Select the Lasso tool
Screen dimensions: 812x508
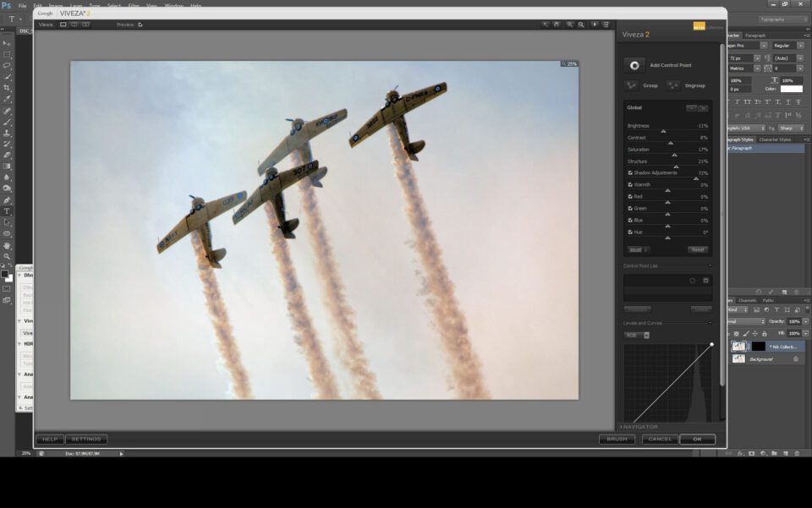7,66
